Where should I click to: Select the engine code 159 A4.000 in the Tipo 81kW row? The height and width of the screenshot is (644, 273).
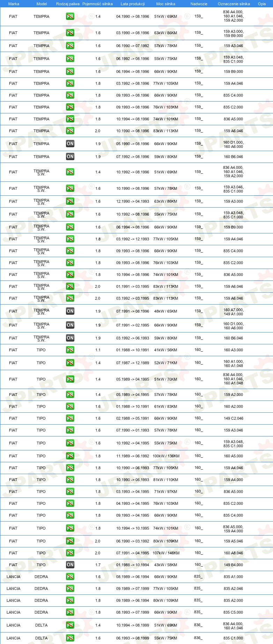tap(234, 480)
